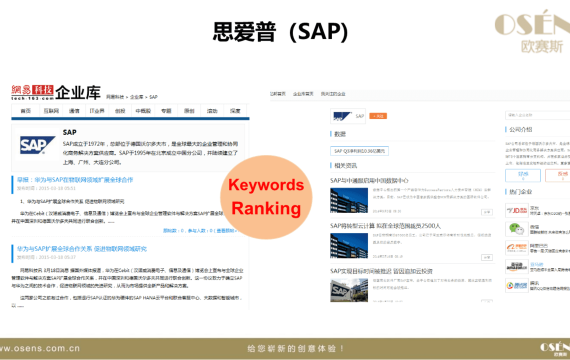This screenshot has height=360, width=570.
Task: Click the orange follow button next to SAP
Action: (378, 116)
